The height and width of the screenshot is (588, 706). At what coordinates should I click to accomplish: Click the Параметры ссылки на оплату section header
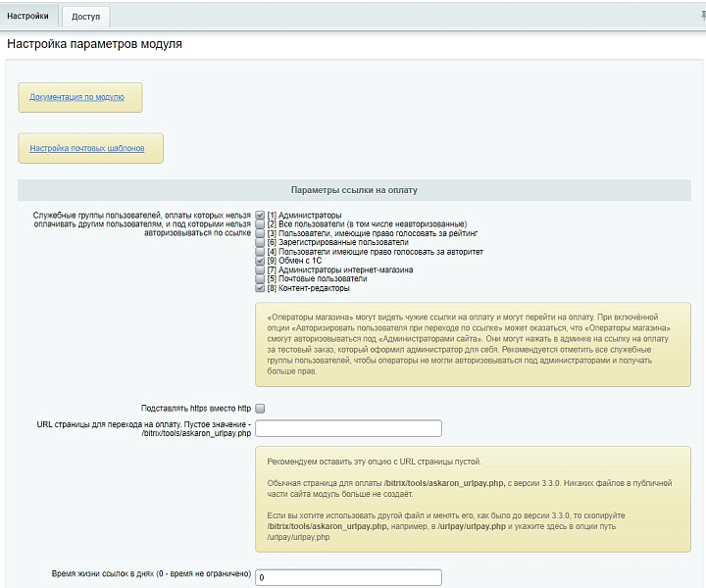coord(354,189)
